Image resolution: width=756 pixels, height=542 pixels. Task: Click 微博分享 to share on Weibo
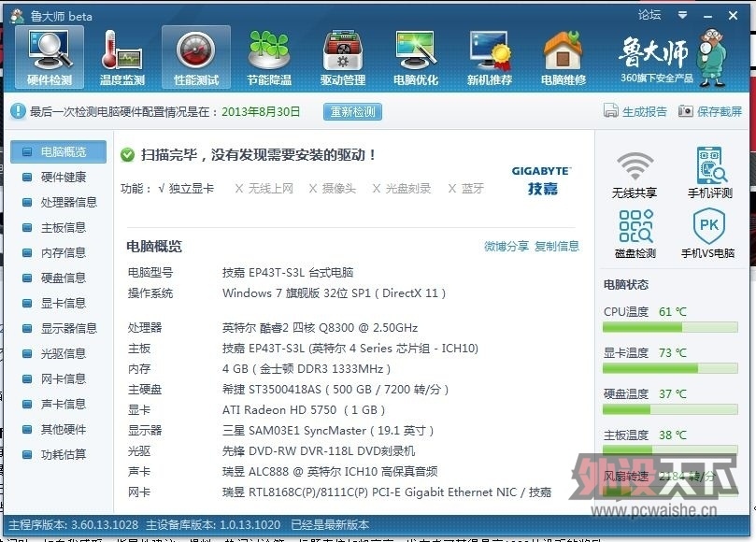pyautogui.click(x=506, y=247)
